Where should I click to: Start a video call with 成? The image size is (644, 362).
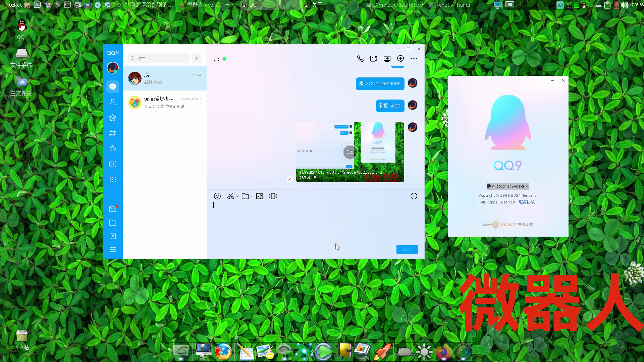coord(374,59)
